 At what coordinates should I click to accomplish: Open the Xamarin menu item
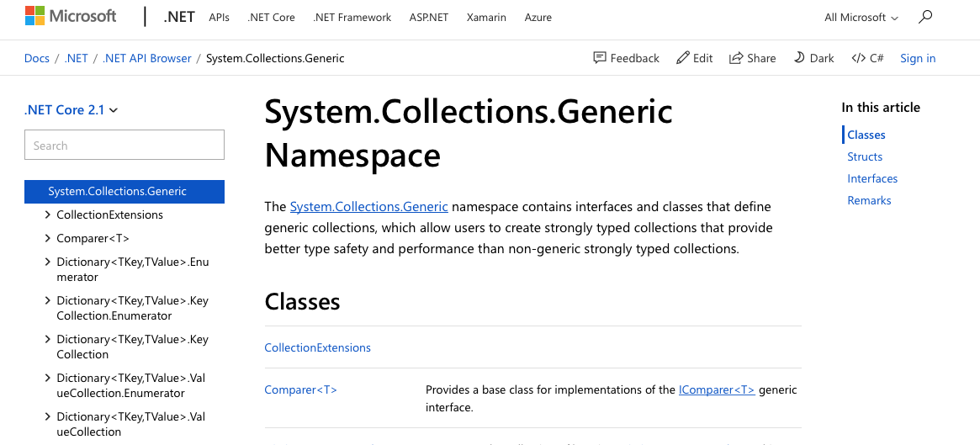tap(486, 18)
